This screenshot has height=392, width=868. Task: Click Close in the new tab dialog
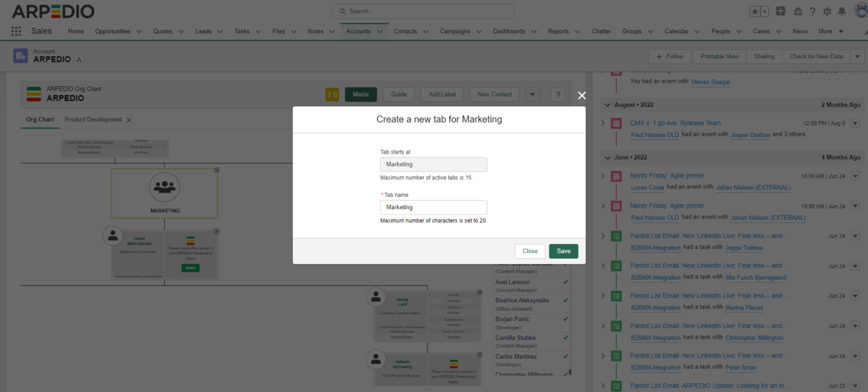530,251
